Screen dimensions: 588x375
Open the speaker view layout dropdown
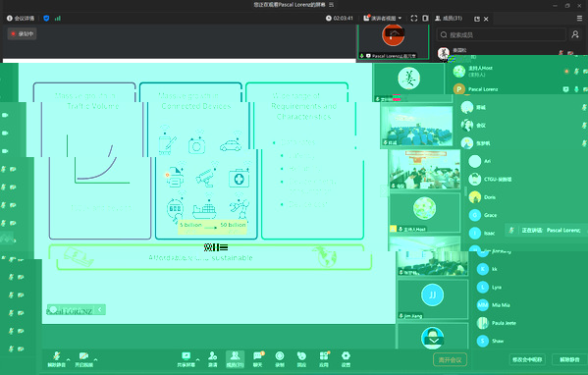tap(383, 18)
